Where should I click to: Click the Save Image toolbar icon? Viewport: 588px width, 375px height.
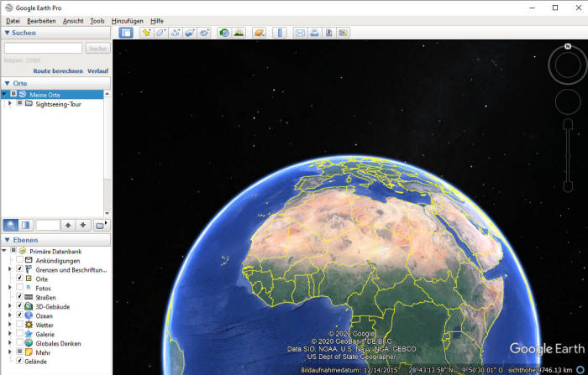pos(328,33)
